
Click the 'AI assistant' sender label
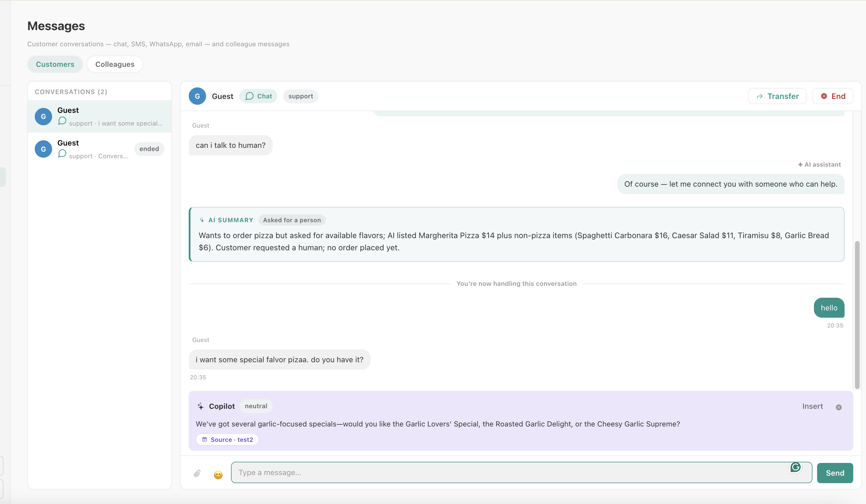819,165
